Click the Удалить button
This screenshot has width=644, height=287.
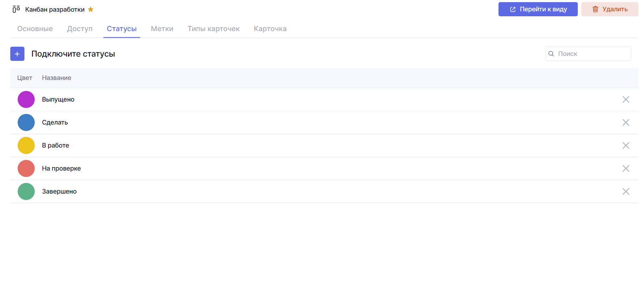[610, 9]
